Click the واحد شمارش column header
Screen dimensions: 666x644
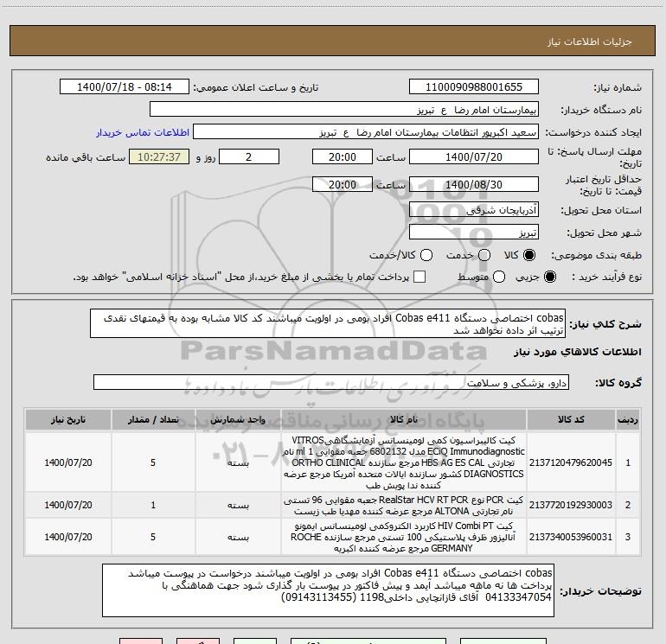238,419
